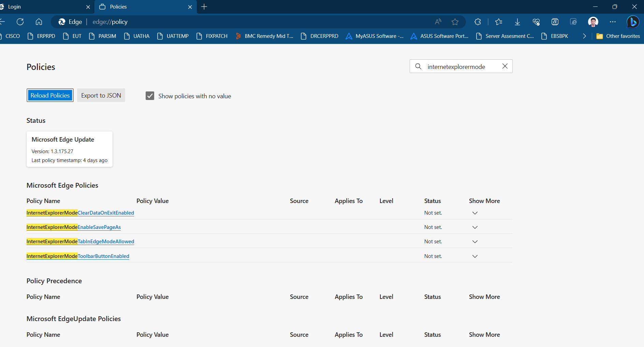Refresh the page with the reload icon
Image resolution: width=644 pixels, height=347 pixels.
coord(20,22)
